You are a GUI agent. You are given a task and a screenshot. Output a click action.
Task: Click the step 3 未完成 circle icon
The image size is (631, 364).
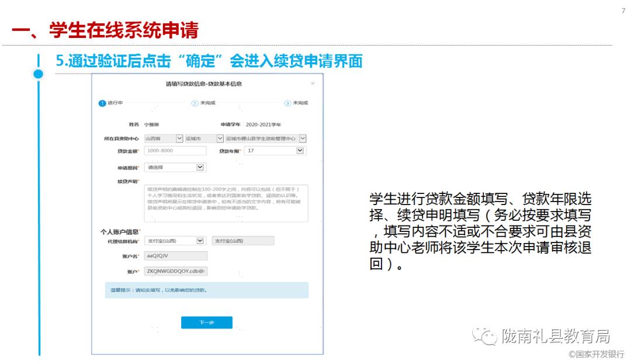(287, 103)
